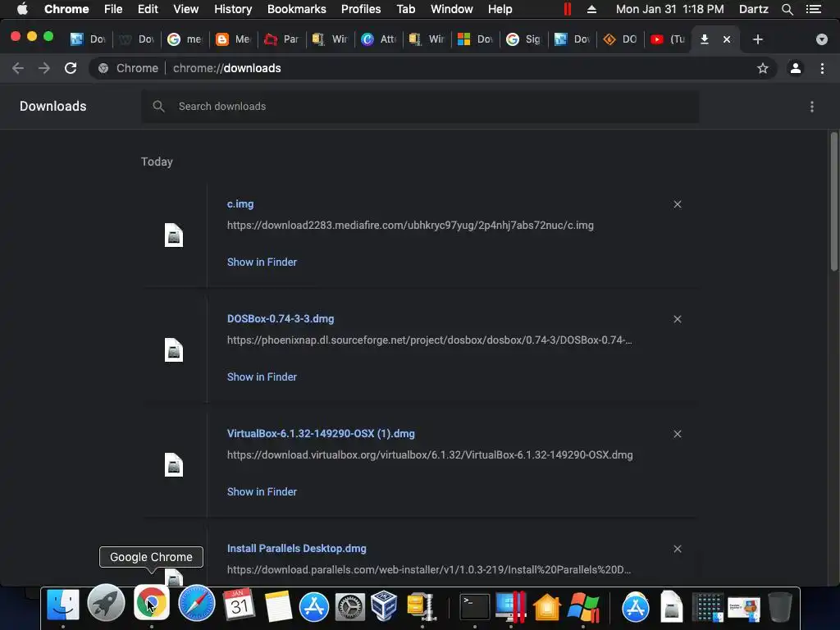Open Home app in Dock
The image size is (840, 630).
click(546, 606)
